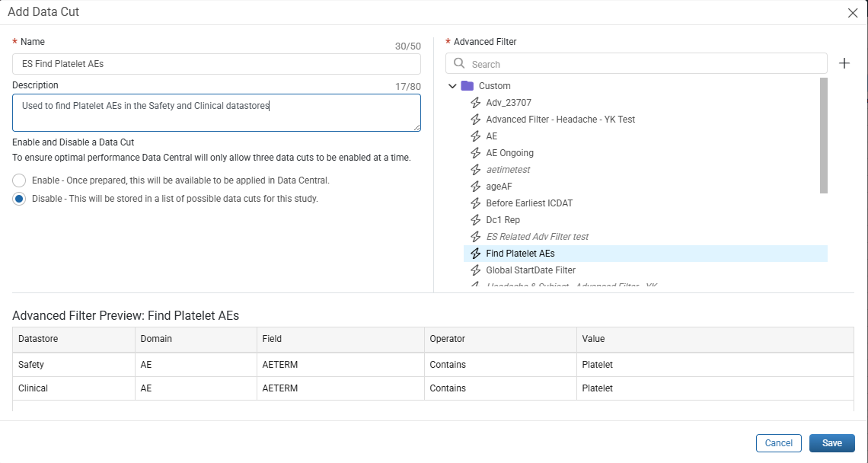Click lightning icon beside aetimetest
The width and height of the screenshot is (868, 463).
[475, 170]
